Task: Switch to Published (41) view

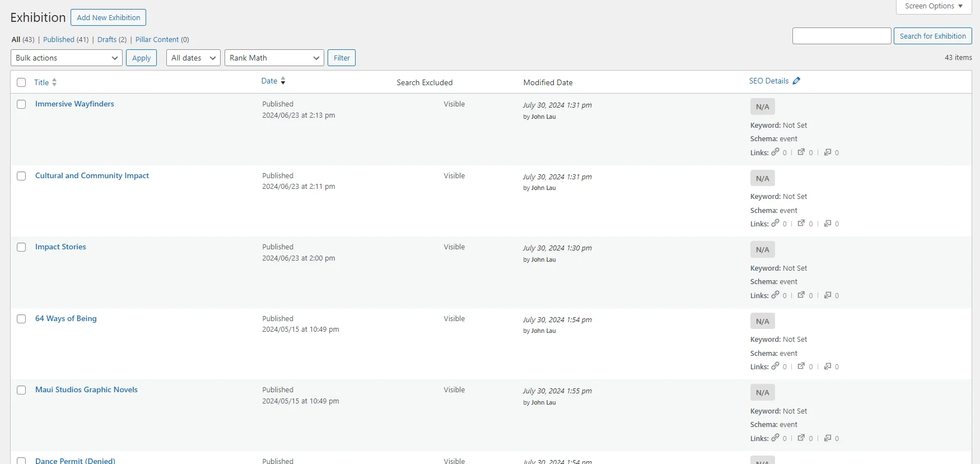Action: point(66,39)
